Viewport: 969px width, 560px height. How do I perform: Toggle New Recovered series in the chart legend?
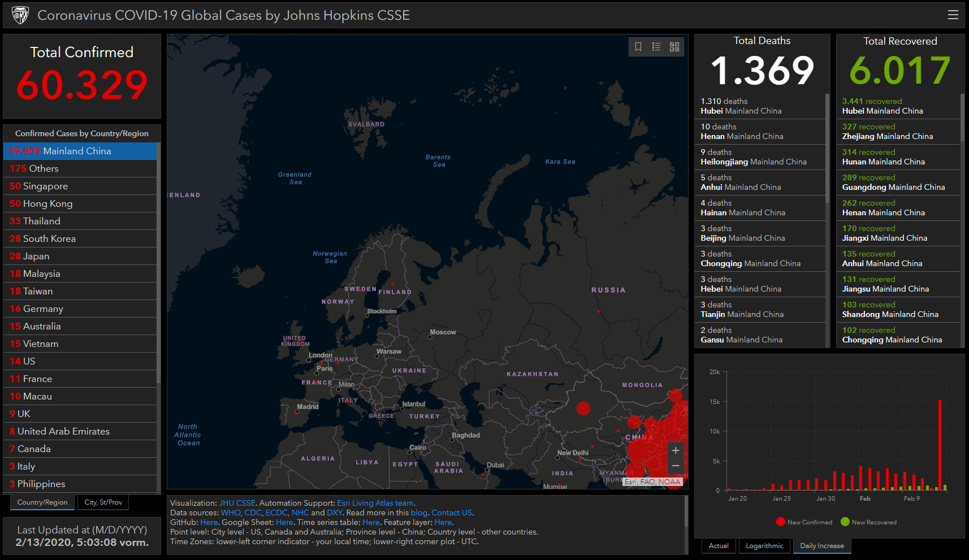(869, 522)
